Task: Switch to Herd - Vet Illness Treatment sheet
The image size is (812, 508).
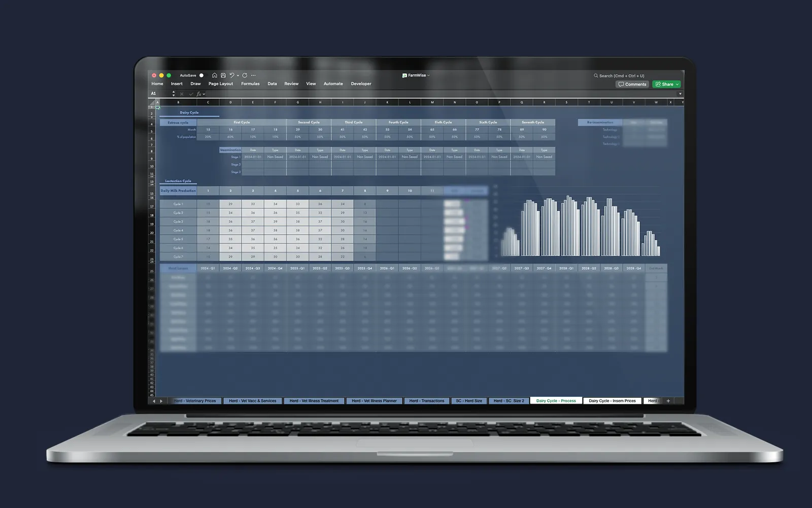Action: (x=314, y=401)
